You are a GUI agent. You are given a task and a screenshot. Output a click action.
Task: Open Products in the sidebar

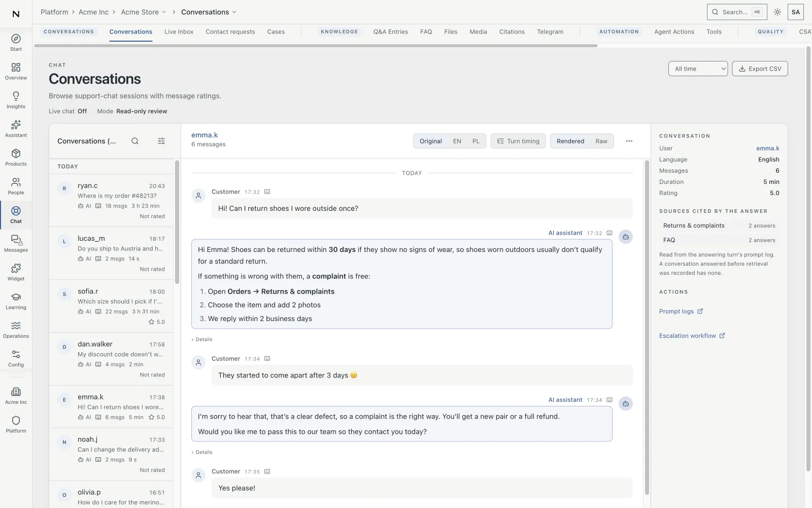(x=16, y=157)
